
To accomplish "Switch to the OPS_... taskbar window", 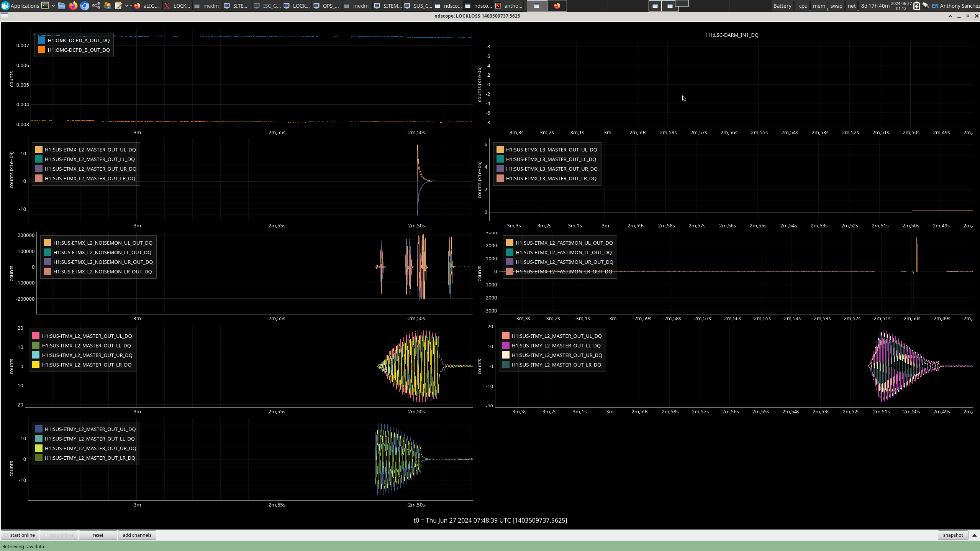I will (327, 6).
